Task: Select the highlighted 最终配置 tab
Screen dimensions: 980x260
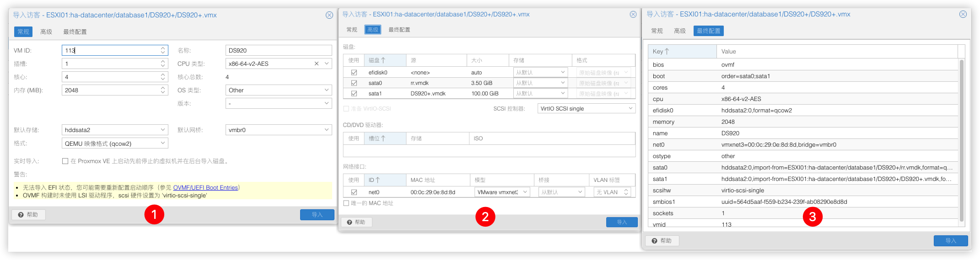Action: click(x=708, y=31)
